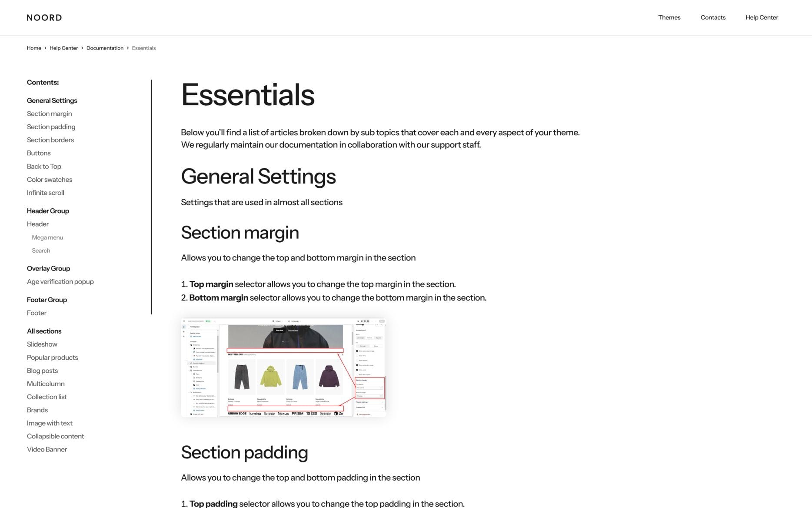This screenshot has width=812, height=508.
Task: Jump to Age verification popup
Action: pos(60,282)
